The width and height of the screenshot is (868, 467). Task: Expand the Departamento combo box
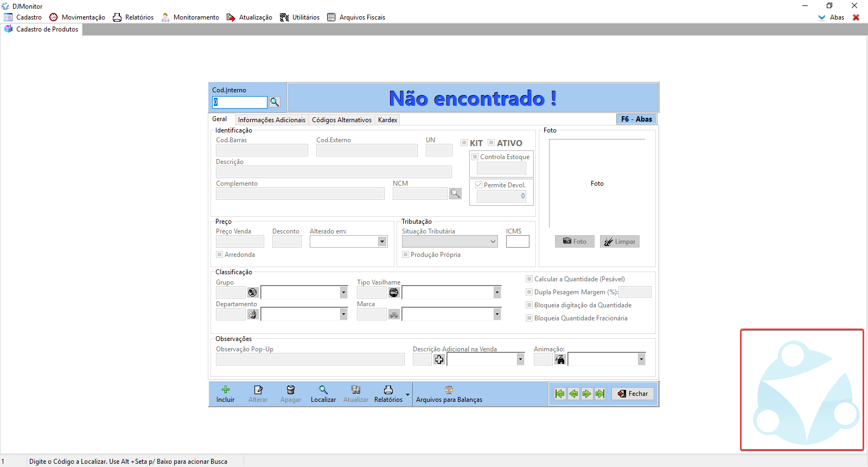[343, 314]
